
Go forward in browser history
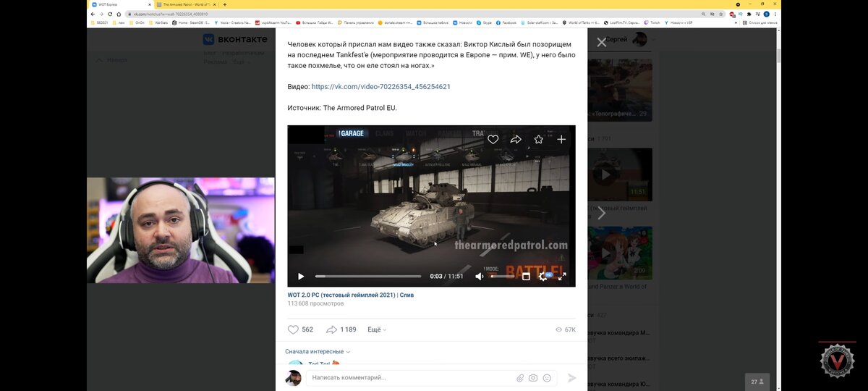coord(101,14)
